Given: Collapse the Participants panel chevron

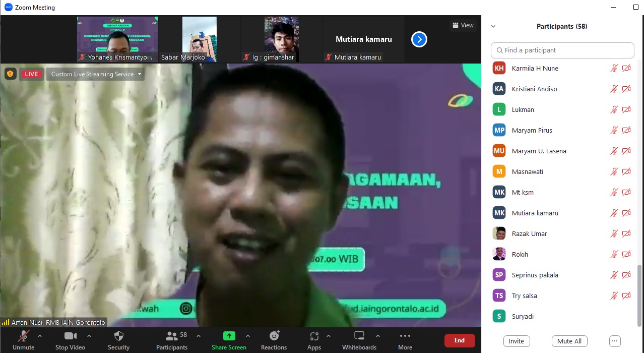Looking at the screenshot, I should 493,27.
